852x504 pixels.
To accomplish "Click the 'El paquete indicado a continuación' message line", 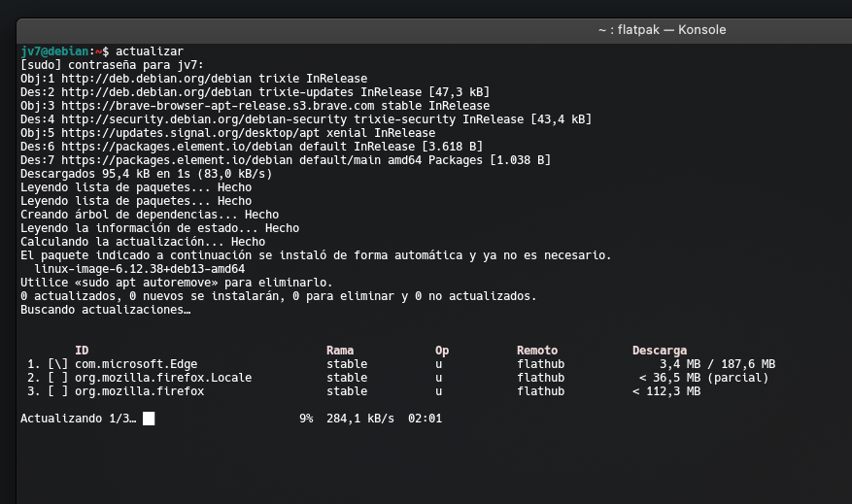I will [x=317, y=255].
